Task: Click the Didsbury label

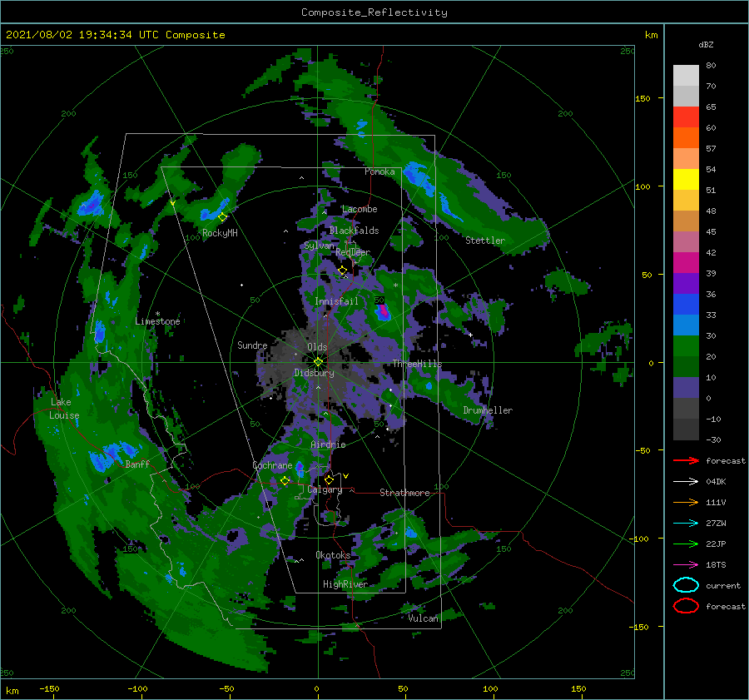Action: (315, 373)
